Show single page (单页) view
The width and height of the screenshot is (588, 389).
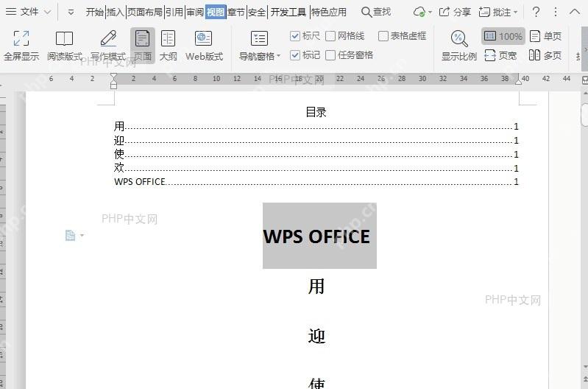click(x=545, y=36)
